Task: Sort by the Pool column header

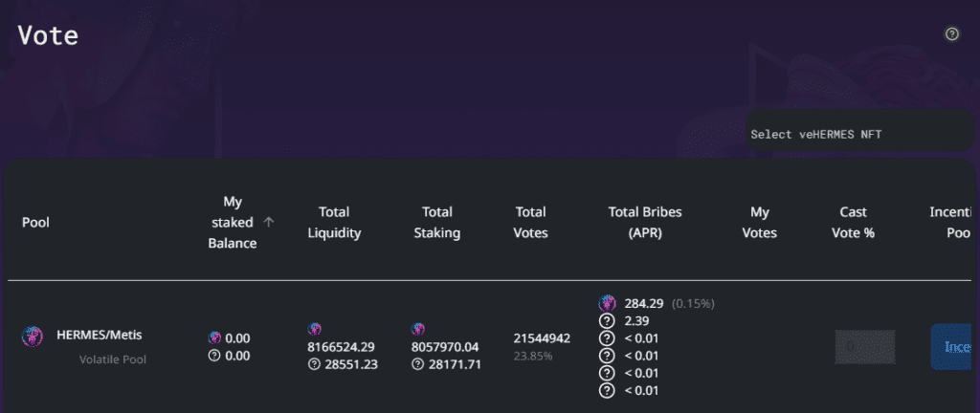Action: click(x=35, y=223)
